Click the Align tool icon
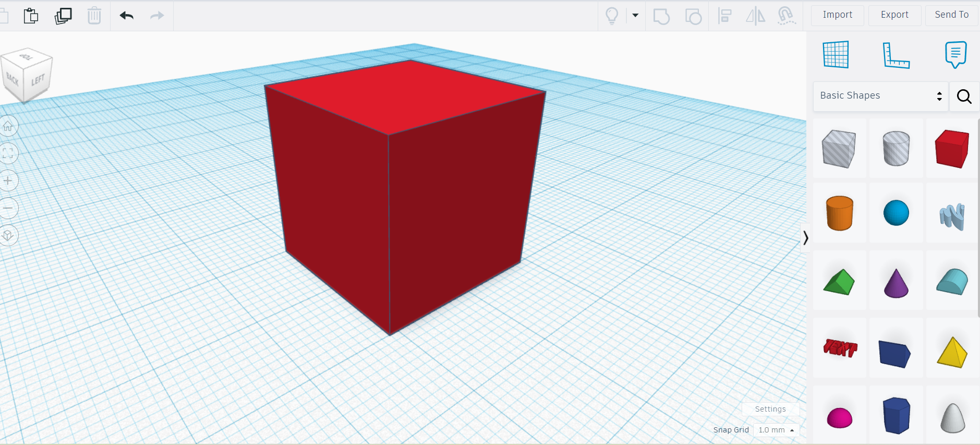The height and width of the screenshot is (445, 980). tap(724, 16)
